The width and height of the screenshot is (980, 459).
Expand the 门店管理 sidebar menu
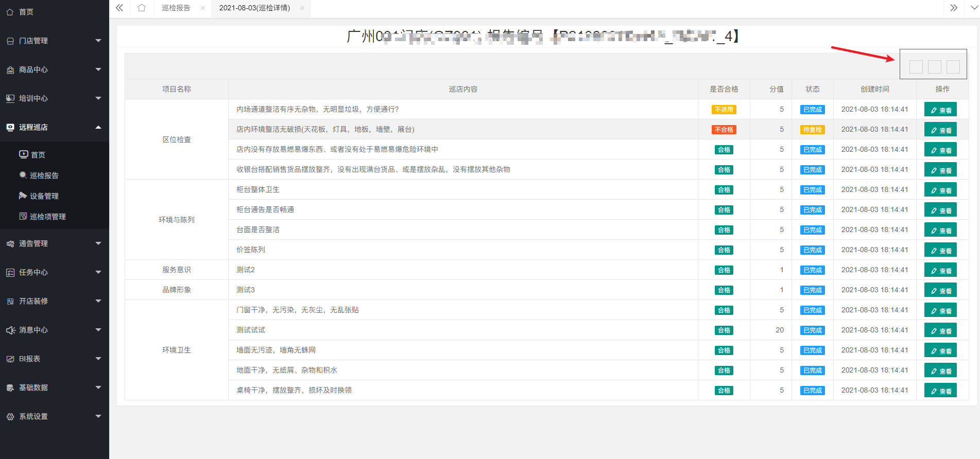point(54,41)
